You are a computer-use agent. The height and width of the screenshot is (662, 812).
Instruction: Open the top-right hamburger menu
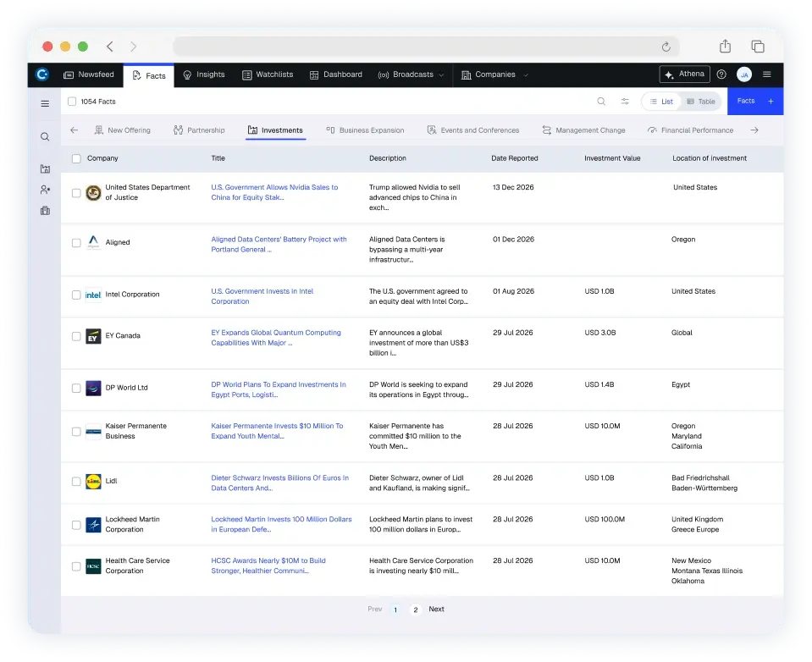(x=767, y=74)
